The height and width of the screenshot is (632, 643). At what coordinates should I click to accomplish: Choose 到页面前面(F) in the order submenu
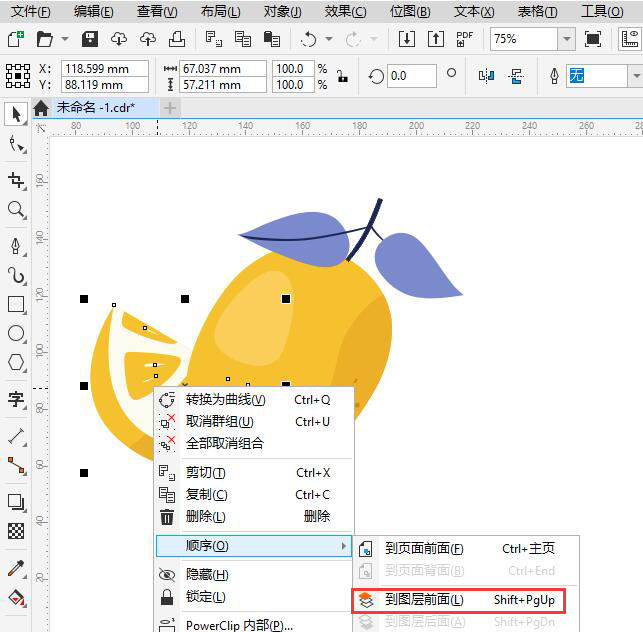tap(466, 549)
